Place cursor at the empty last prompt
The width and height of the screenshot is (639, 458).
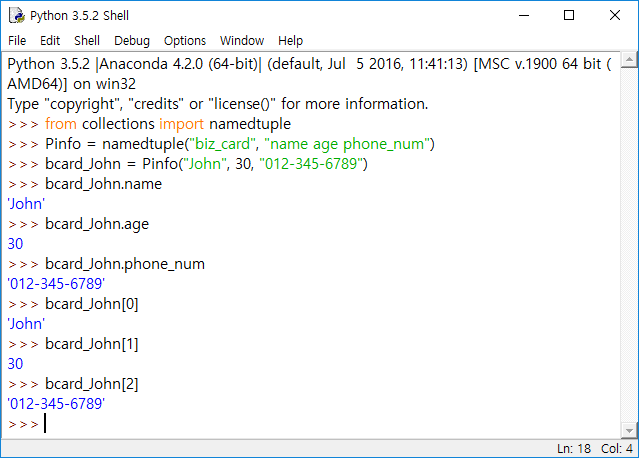click(x=46, y=424)
